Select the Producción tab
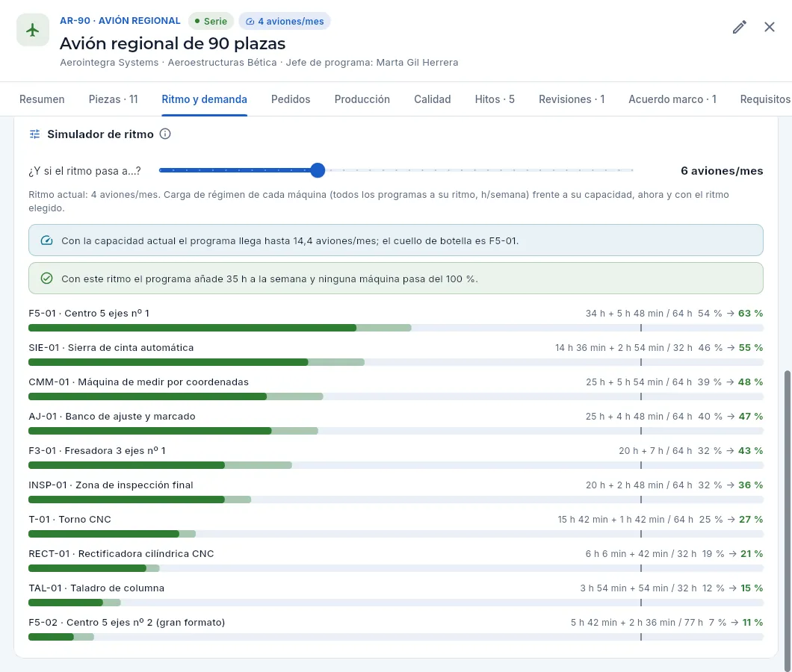792x672 pixels. [x=362, y=99]
